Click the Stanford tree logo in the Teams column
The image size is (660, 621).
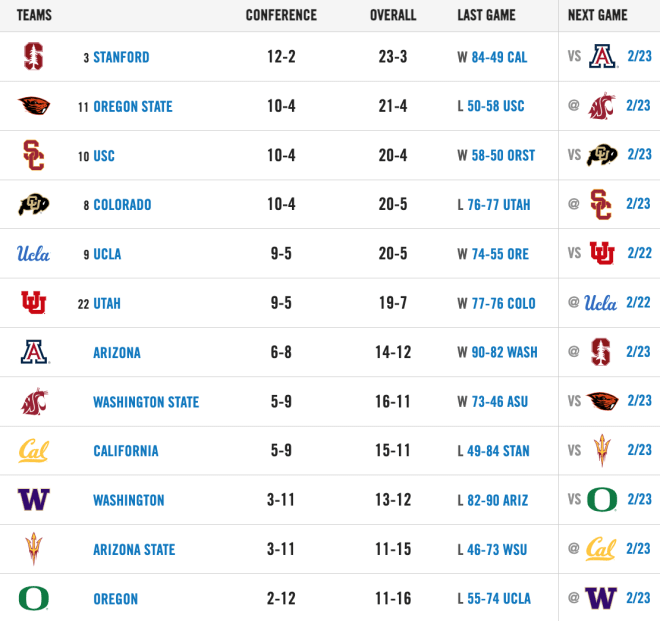point(33,56)
